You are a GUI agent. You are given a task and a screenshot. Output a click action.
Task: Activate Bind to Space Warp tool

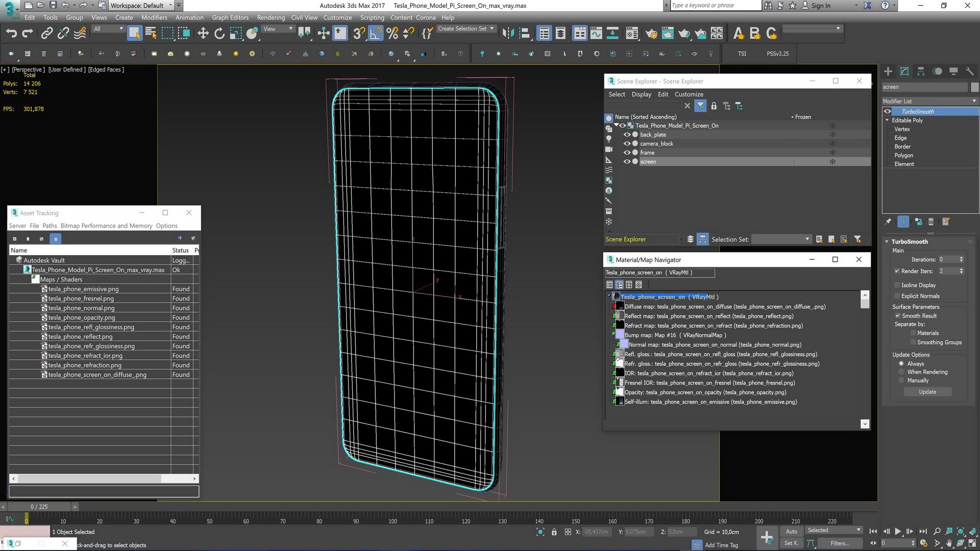(80, 34)
